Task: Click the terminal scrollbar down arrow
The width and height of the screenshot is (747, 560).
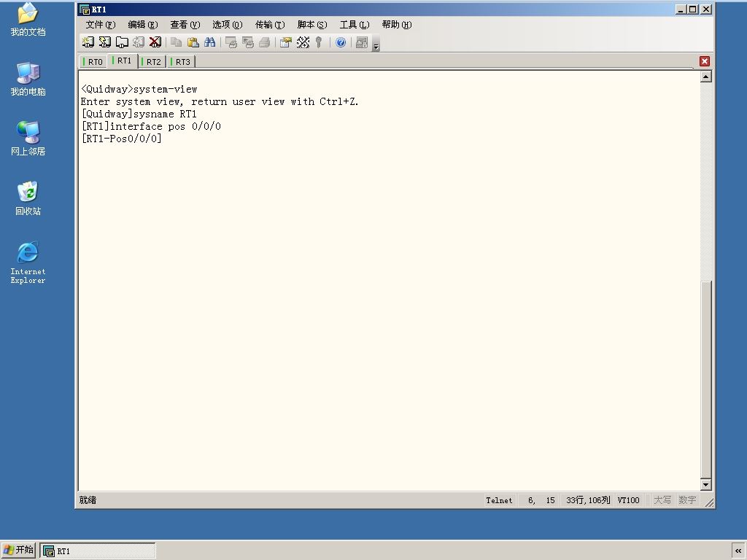Action: [x=706, y=485]
